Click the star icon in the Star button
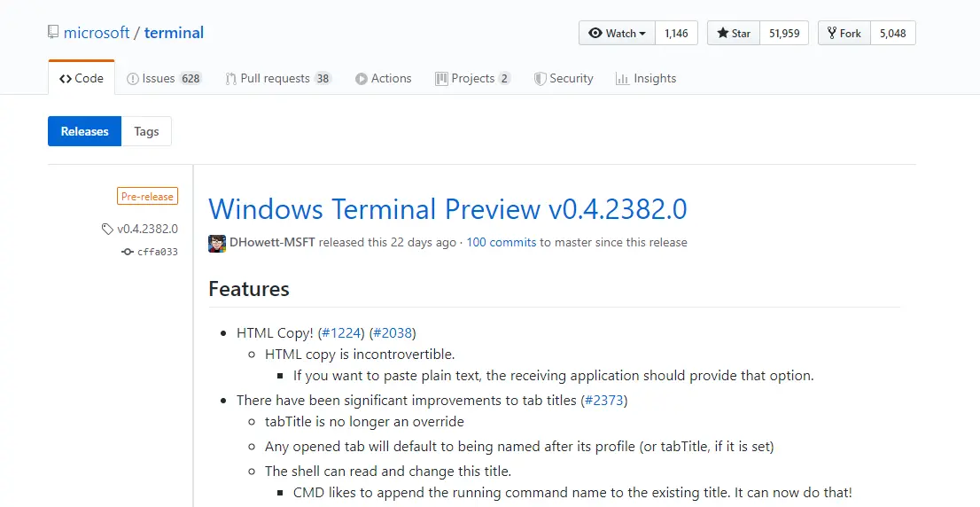 [722, 33]
